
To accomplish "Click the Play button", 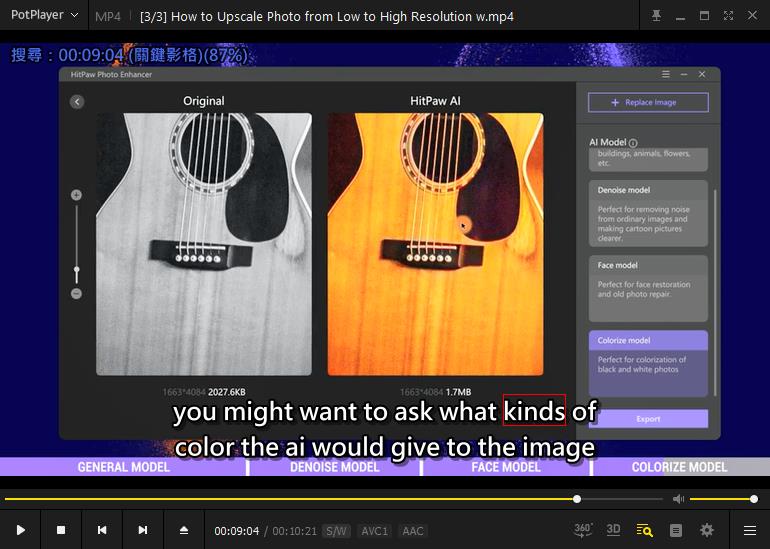I will point(21,530).
